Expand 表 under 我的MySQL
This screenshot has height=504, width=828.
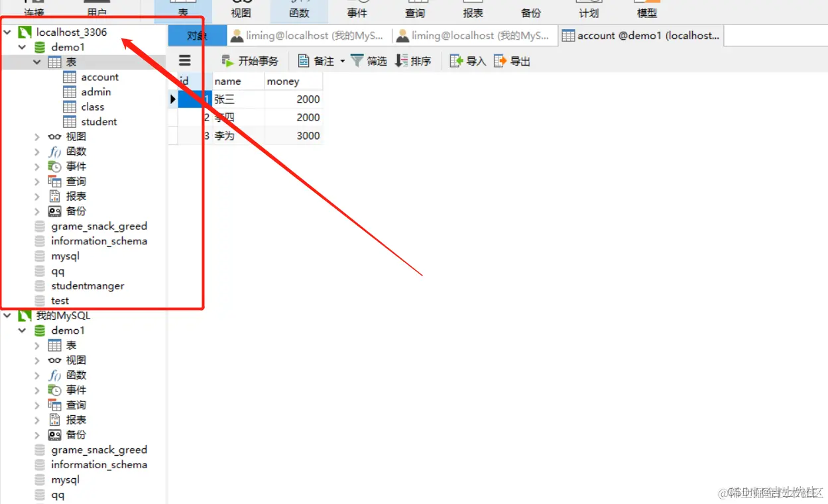pos(37,346)
